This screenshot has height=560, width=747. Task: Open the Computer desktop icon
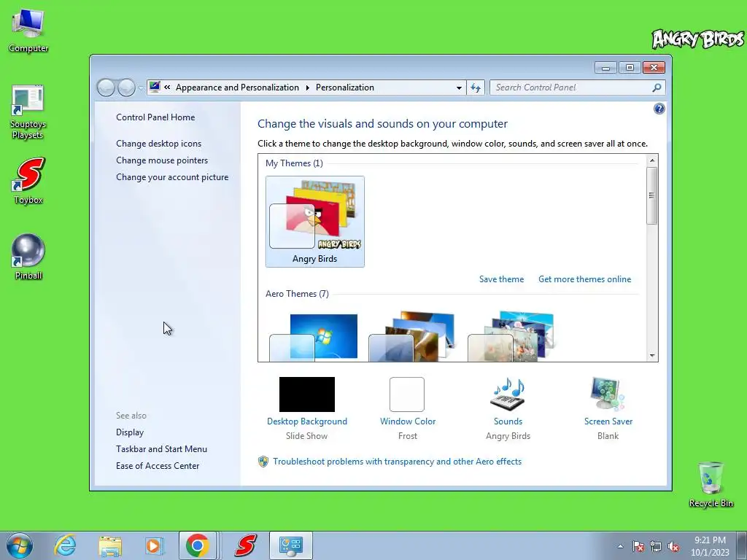click(28, 31)
